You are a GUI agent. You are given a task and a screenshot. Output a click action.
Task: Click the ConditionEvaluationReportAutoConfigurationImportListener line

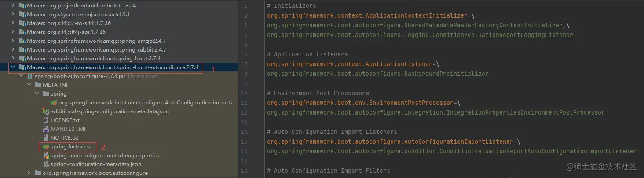451,151
